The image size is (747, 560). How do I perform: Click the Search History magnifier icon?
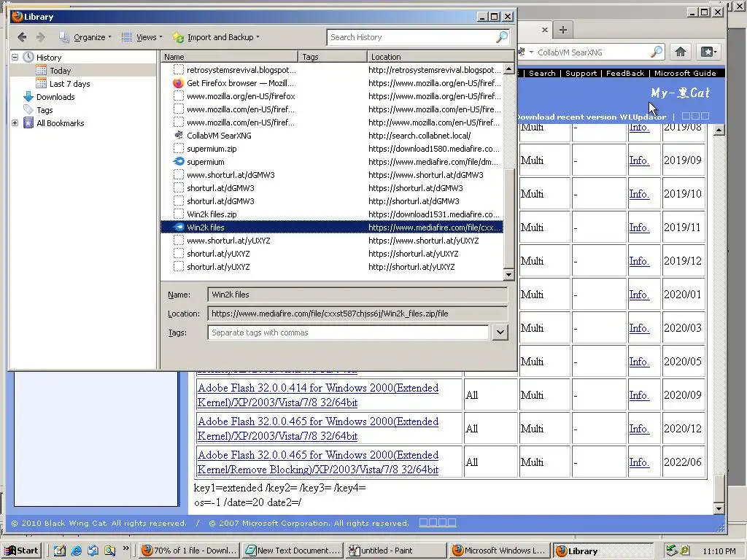pos(502,37)
